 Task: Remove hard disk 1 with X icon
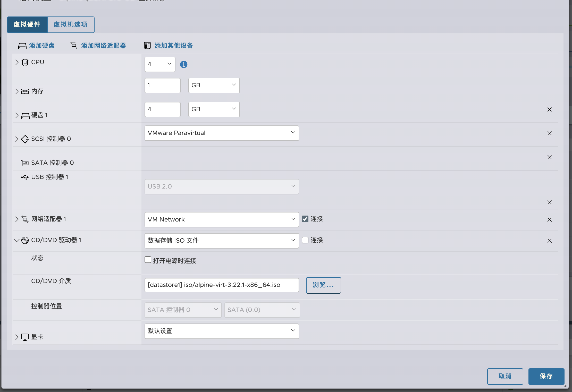549,109
